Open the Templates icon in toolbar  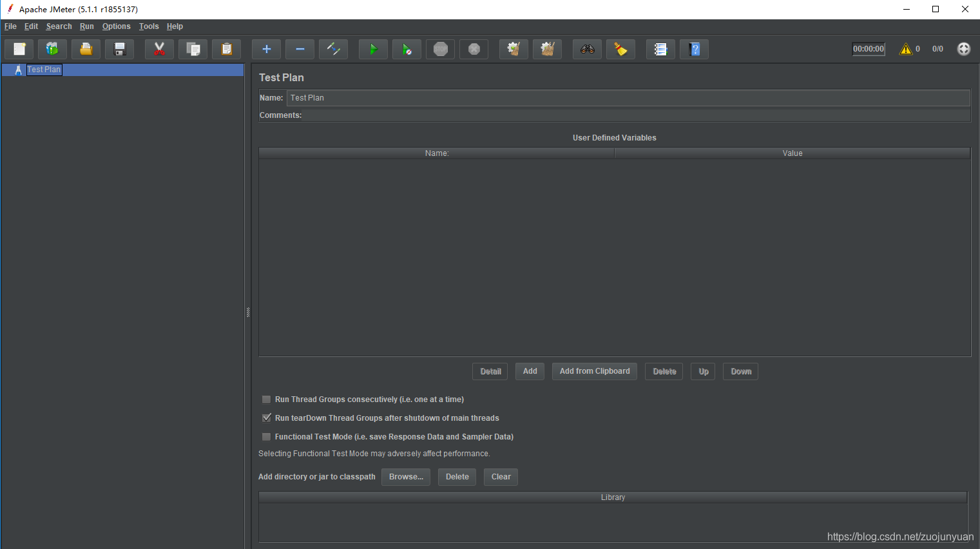(x=52, y=49)
